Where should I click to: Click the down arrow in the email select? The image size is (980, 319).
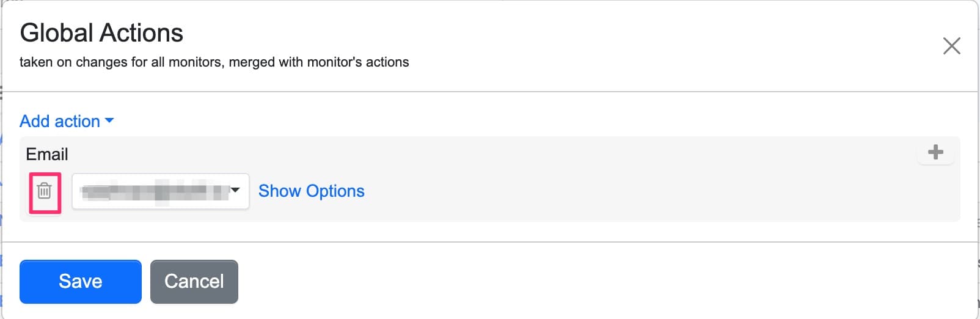235,191
